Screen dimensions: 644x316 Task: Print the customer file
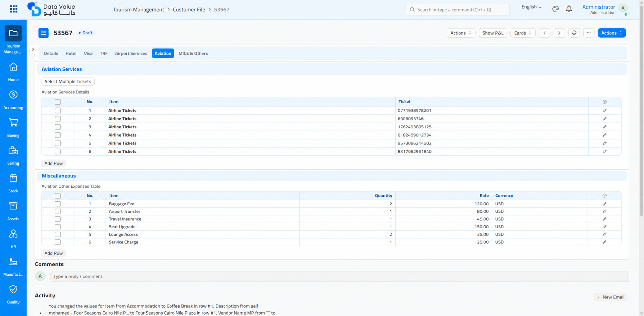(x=574, y=33)
